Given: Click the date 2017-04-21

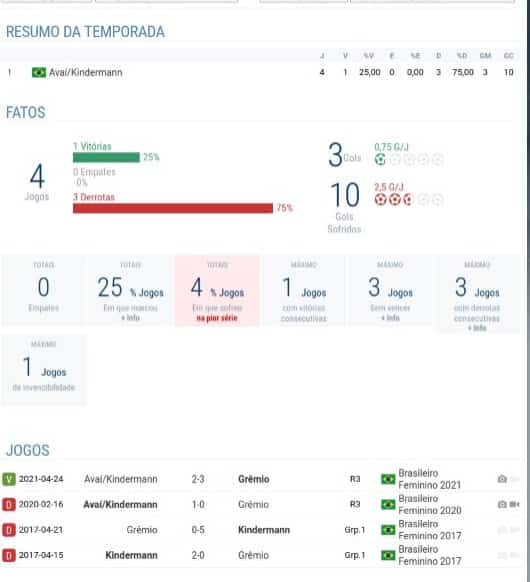Looking at the screenshot, I should (41, 530).
